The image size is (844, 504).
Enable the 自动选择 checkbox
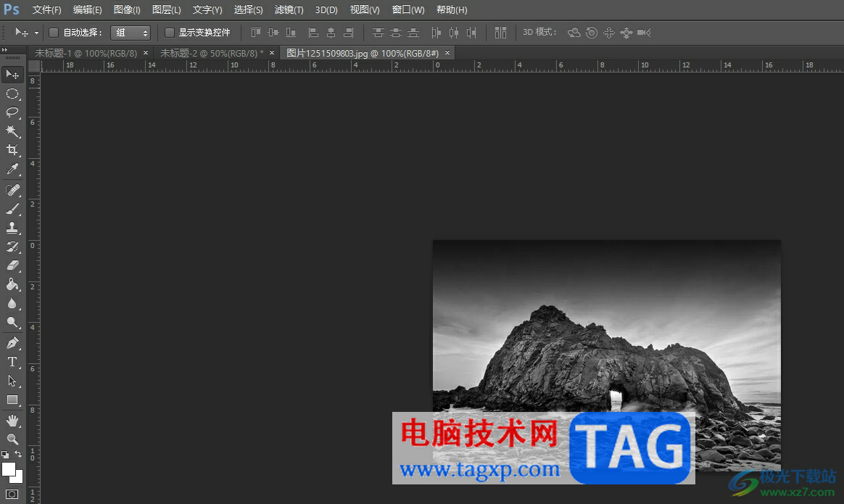tap(54, 33)
